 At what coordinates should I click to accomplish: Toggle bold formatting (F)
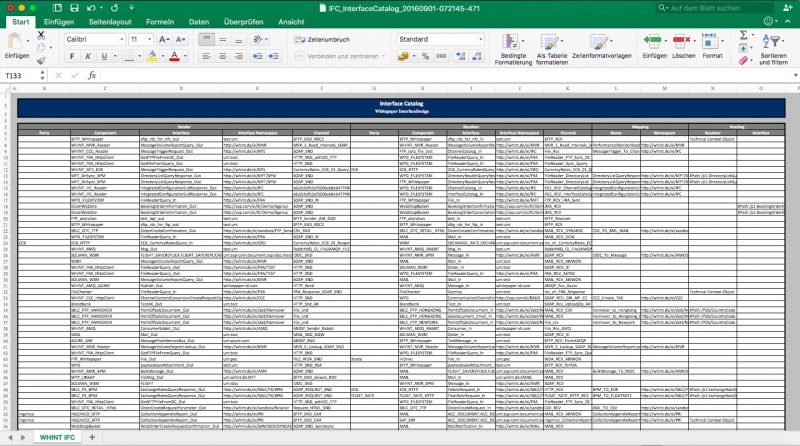click(x=72, y=56)
